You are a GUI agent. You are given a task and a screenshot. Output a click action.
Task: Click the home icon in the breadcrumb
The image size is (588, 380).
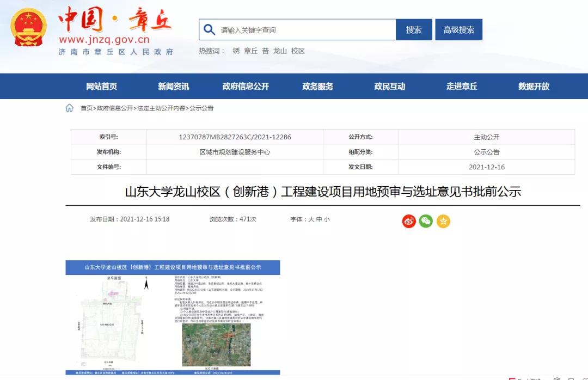(70, 108)
